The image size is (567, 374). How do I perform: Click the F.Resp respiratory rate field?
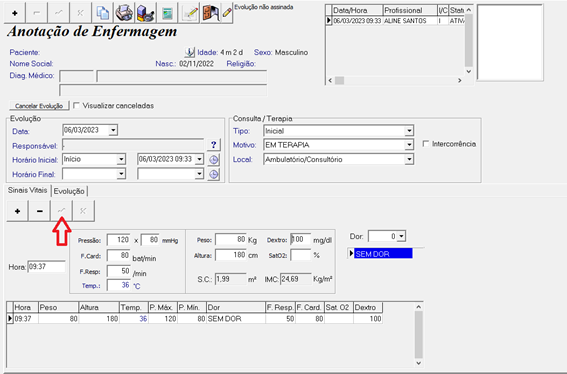(x=119, y=271)
